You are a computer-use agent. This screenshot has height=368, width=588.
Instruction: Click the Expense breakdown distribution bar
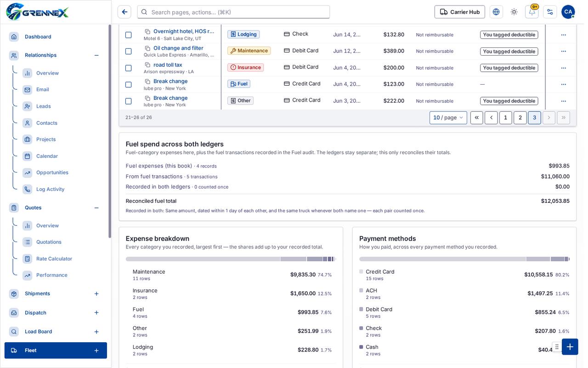[231, 259]
